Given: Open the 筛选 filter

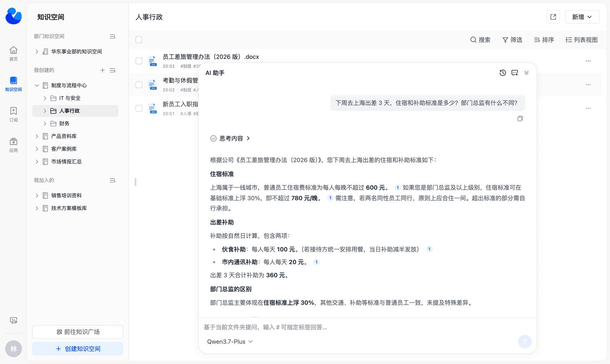Looking at the screenshot, I should (512, 40).
